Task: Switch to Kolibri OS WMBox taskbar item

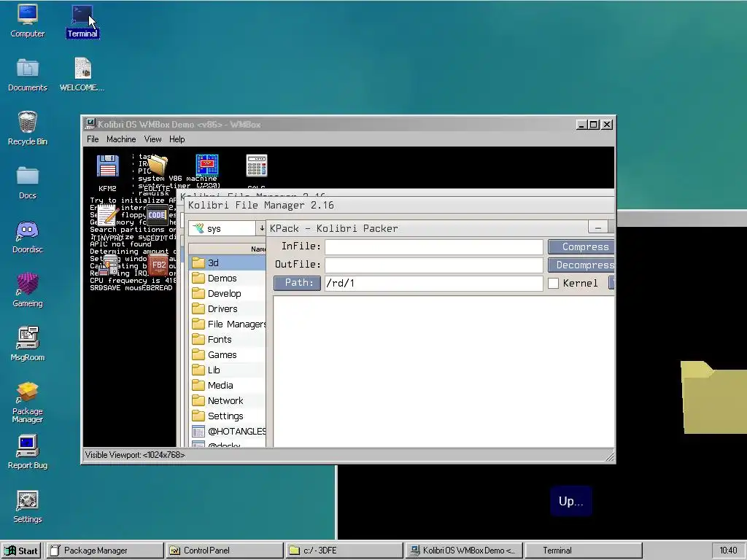Action: tap(464, 551)
